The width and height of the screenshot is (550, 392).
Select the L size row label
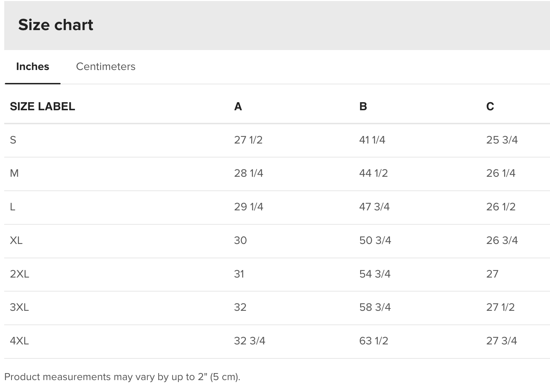[13, 207]
